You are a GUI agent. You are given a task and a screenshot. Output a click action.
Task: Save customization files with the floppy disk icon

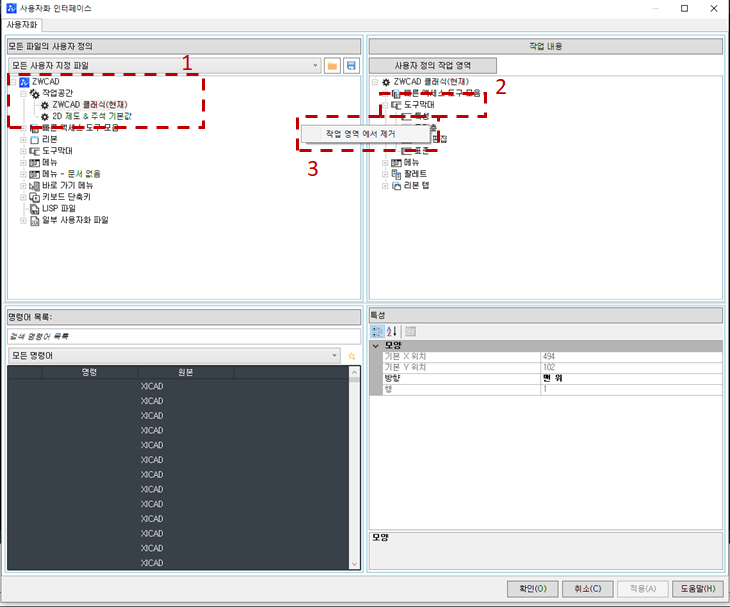[x=351, y=66]
